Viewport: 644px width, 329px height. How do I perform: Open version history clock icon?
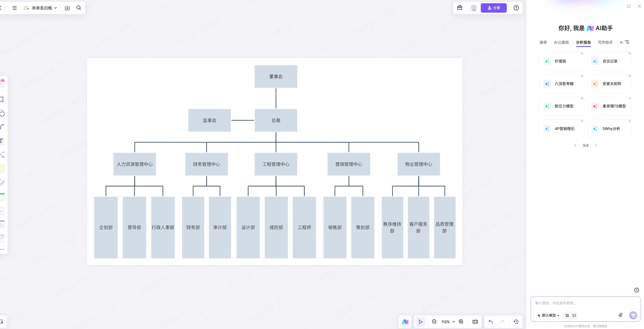pyautogui.click(x=516, y=321)
